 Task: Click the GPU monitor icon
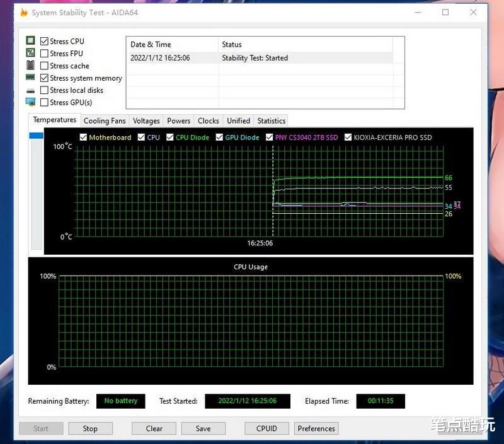[x=30, y=102]
